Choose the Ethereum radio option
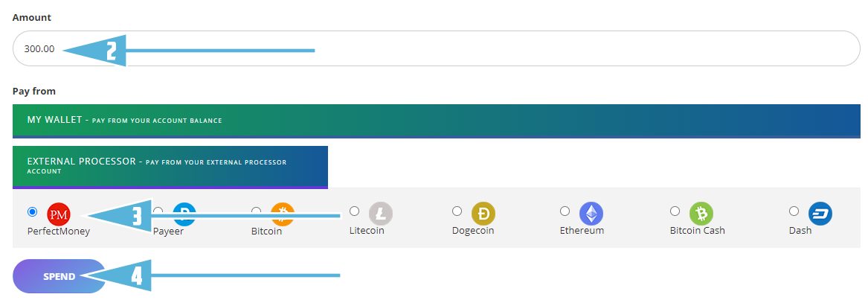 (565, 211)
